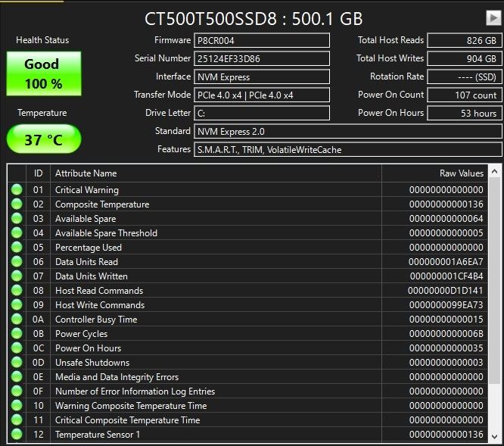This screenshot has height=446, width=504.
Task: Click the Standard field NVM Express 2.0
Action: (348, 132)
